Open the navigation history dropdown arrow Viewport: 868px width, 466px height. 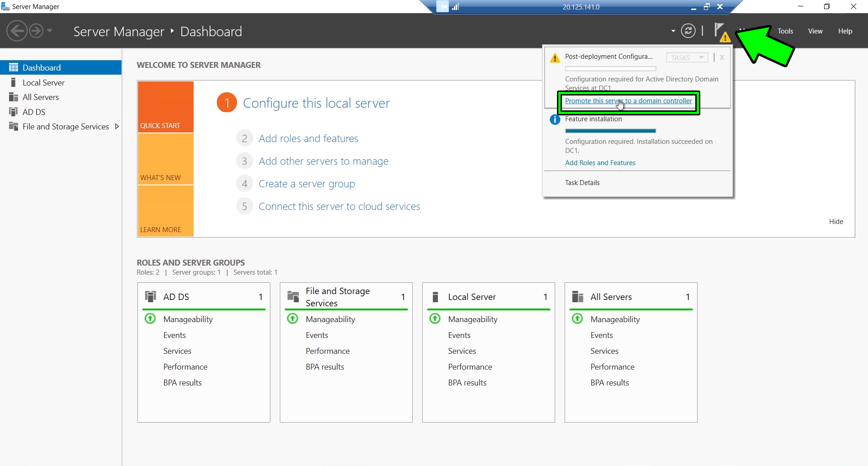click(x=50, y=31)
